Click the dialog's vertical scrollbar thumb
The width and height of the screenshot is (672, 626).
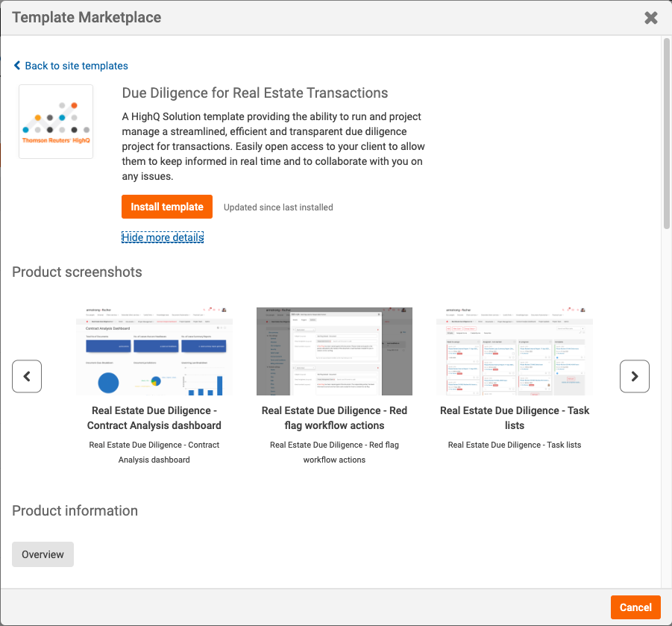point(667,134)
